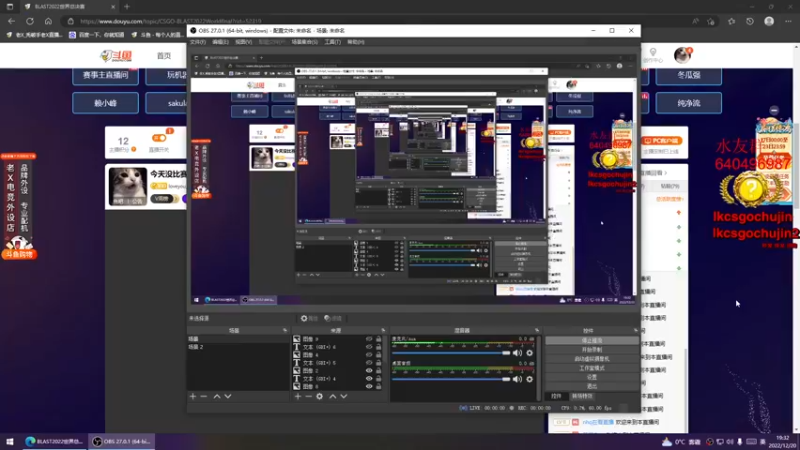Undock the Audio Mixer panel via header icon
The image size is (800, 450).
click(x=537, y=331)
